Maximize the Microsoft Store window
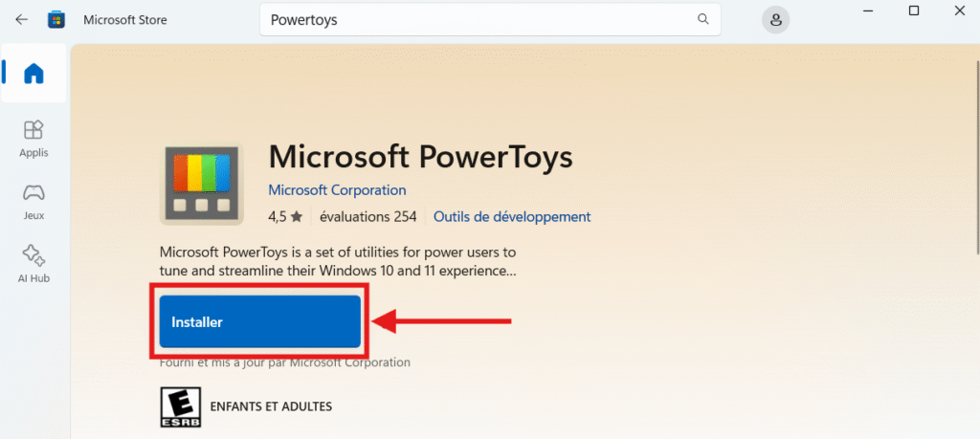The width and height of the screenshot is (980, 439). click(x=914, y=11)
